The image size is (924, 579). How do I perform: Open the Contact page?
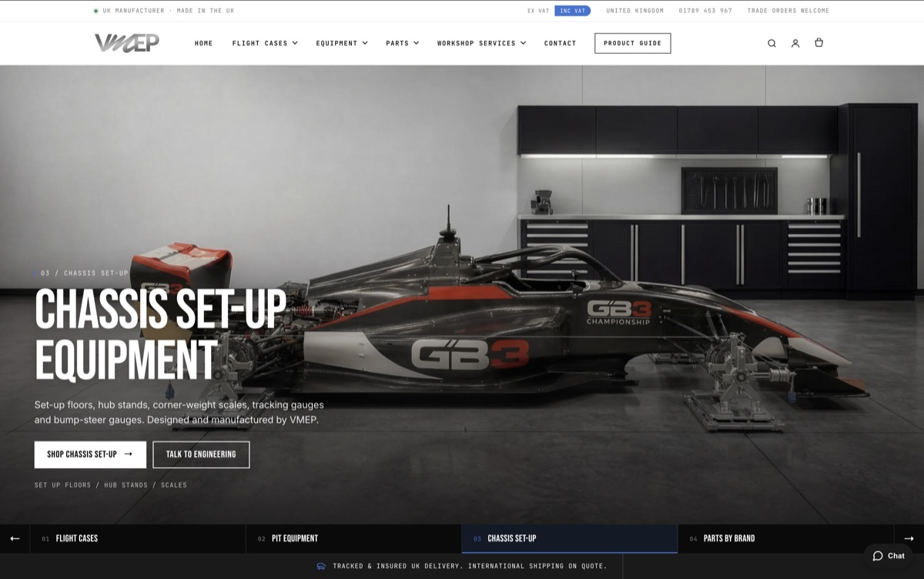[x=560, y=43]
